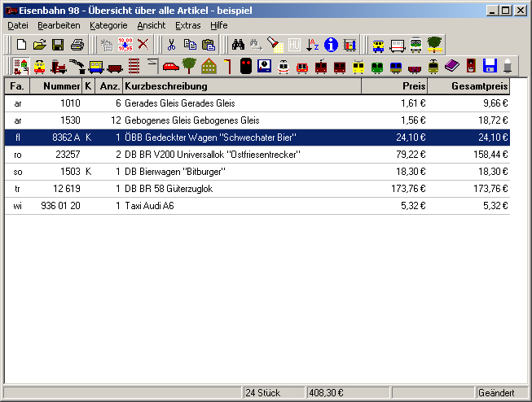
Task: Click the blue info icon
Action: 331,45
